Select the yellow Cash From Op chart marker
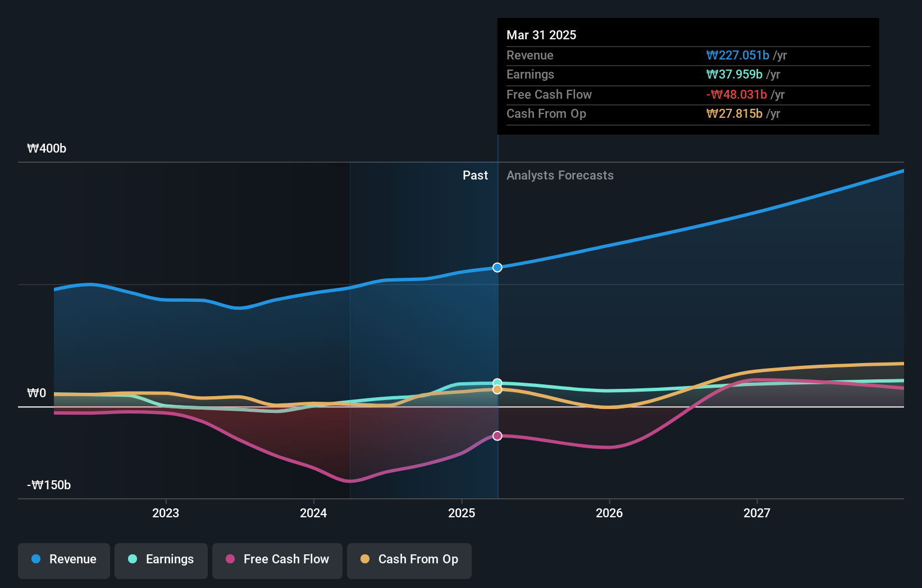Screen dimensions: 922x588 [x=497, y=389]
